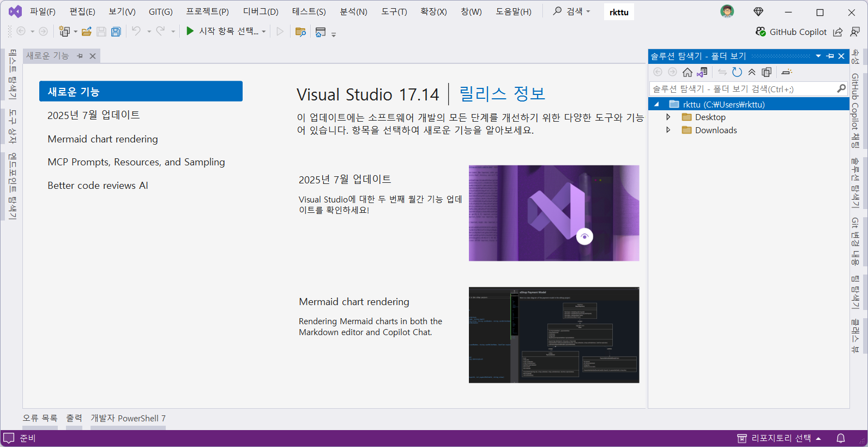Click the Show All Files icon

[767, 72]
